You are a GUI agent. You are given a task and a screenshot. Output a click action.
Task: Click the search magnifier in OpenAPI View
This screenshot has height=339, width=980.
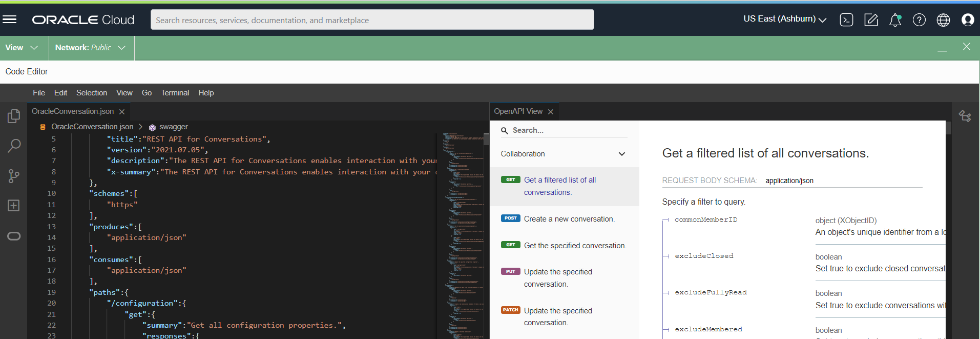click(505, 131)
